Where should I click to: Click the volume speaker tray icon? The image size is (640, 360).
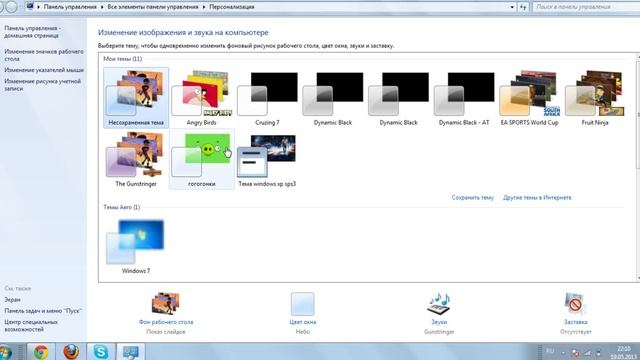(598, 353)
